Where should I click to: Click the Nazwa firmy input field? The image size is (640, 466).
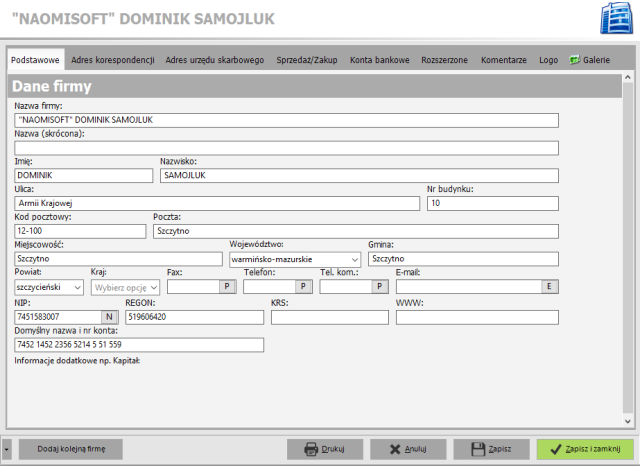[287, 120]
